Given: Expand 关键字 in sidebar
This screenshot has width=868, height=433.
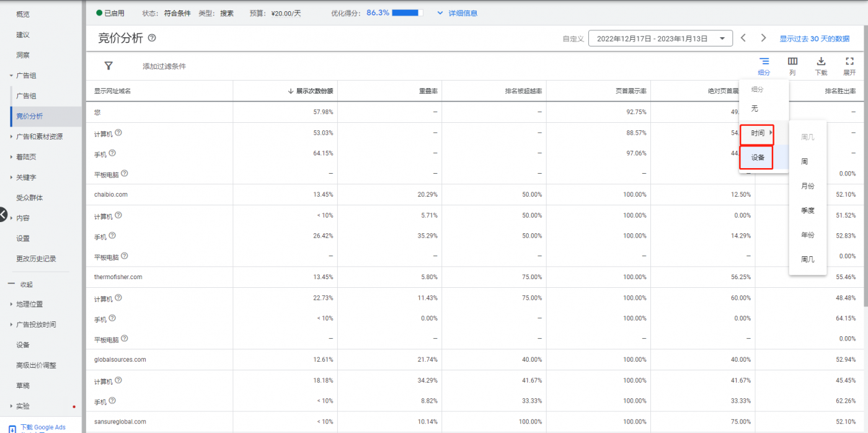Looking at the screenshot, I should [11, 177].
